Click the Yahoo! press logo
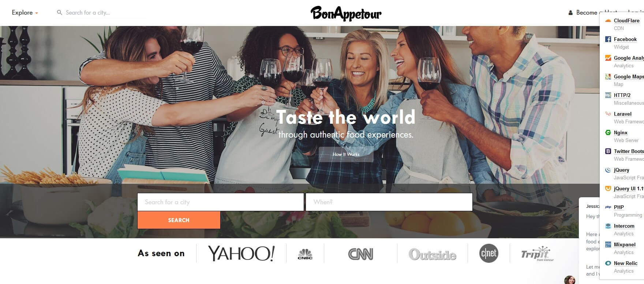The width and height of the screenshot is (644, 284). 241,253
